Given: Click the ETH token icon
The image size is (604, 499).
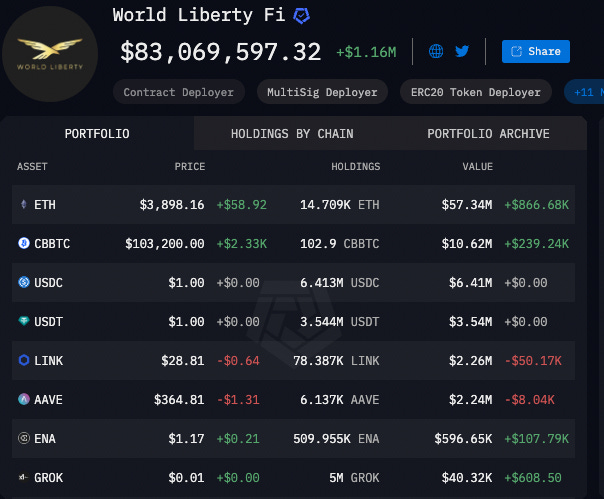Looking at the screenshot, I should [24, 204].
